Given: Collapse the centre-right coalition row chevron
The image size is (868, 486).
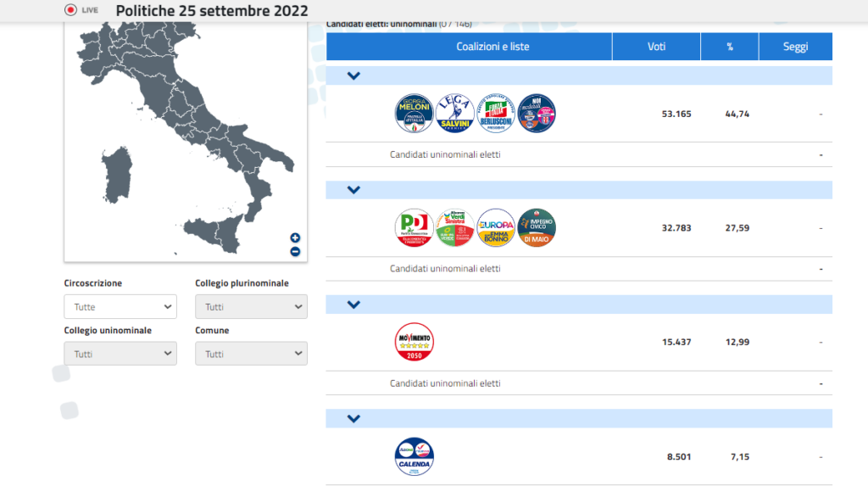Looking at the screenshot, I should 353,76.
